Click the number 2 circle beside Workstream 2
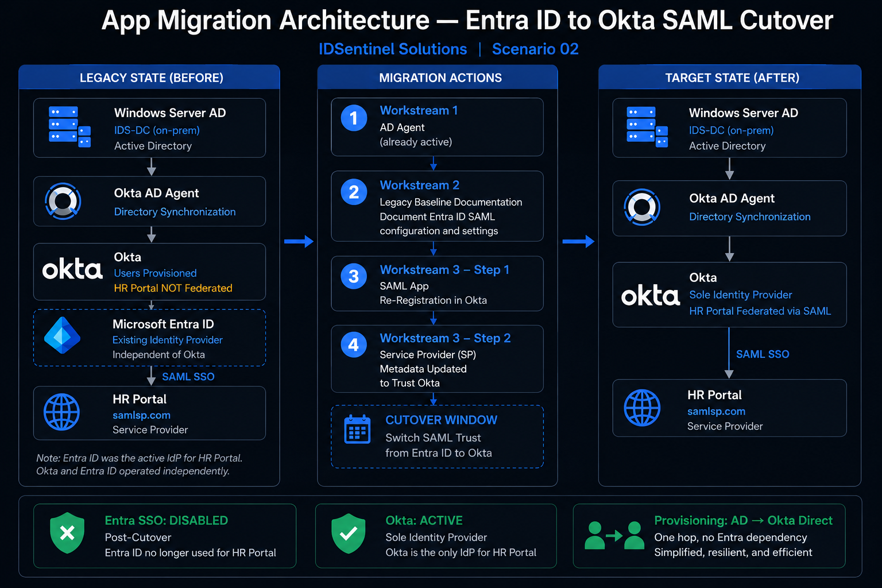Viewport: 882px width, 588px height. coord(354,192)
